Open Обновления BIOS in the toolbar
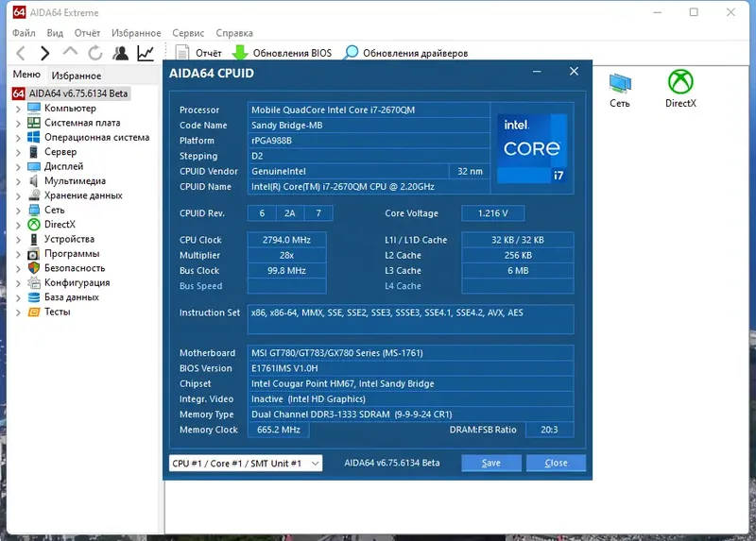Screen dimensions: 756x541 [x=282, y=53]
